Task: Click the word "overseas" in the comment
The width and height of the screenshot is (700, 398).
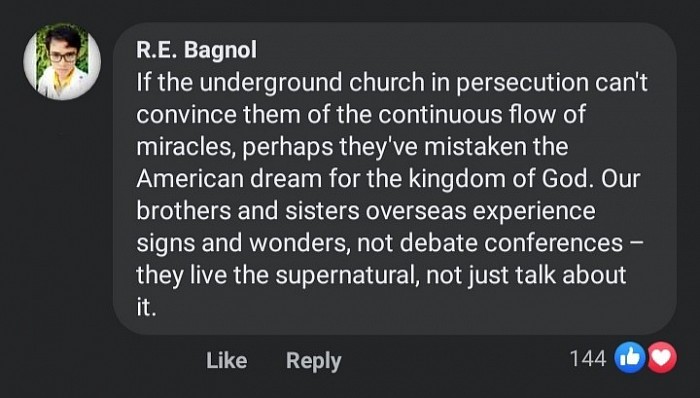Action: [x=415, y=212]
